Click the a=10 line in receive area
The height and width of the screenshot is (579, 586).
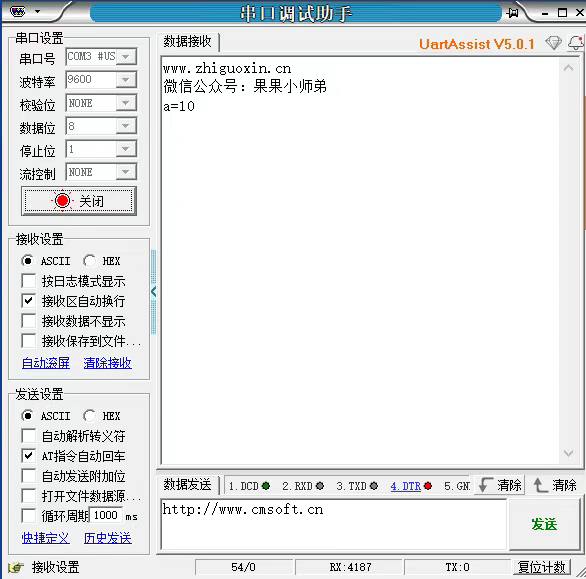tap(179, 107)
